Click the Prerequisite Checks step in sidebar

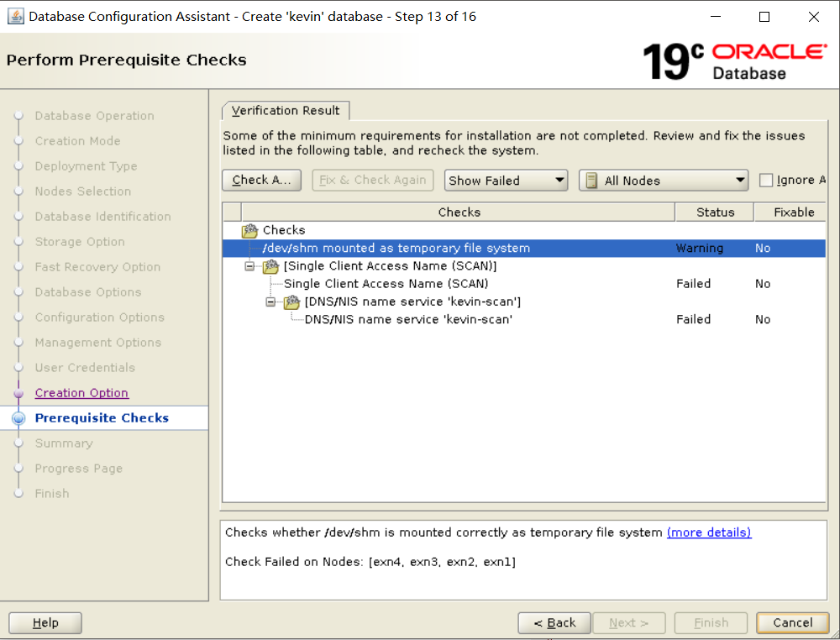102,418
